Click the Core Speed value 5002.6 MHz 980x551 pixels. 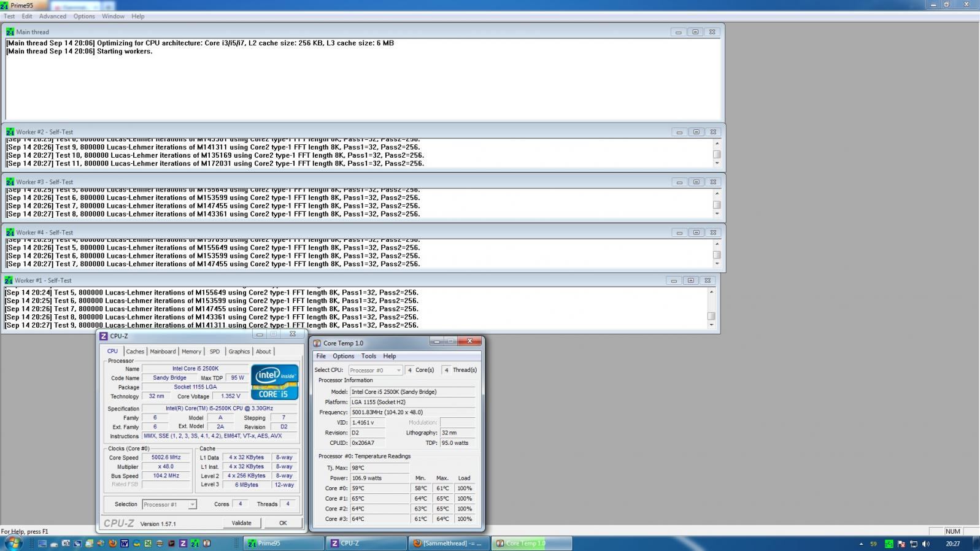tap(166, 458)
